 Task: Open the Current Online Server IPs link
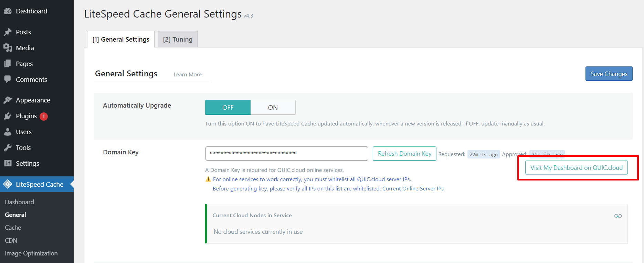[413, 188]
